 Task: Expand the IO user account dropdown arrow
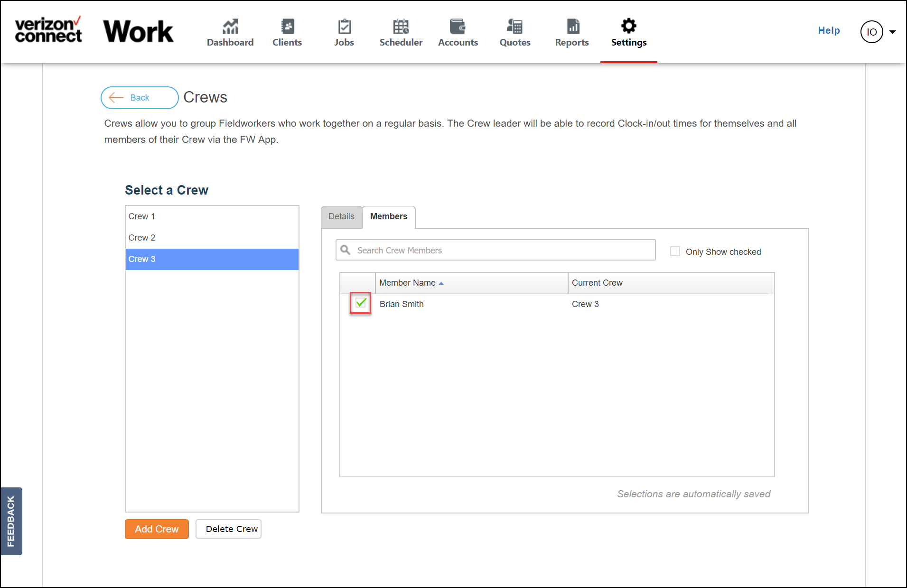click(x=892, y=32)
